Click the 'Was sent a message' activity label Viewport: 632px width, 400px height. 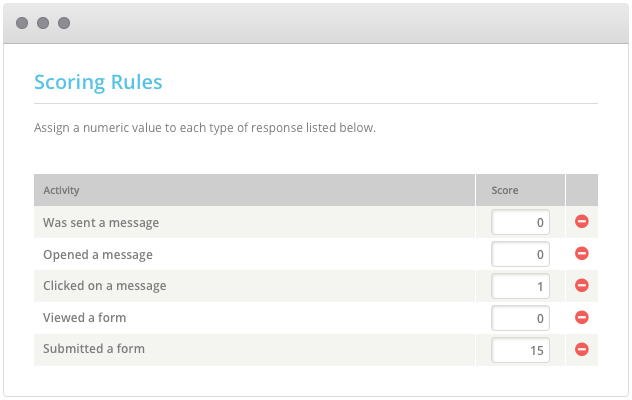click(x=101, y=223)
